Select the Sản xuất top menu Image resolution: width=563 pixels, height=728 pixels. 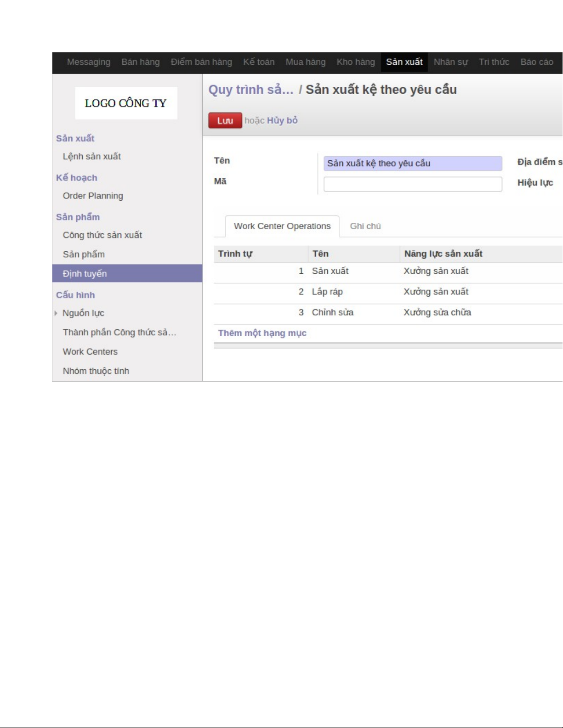pyautogui.click(x=404, y=62)
